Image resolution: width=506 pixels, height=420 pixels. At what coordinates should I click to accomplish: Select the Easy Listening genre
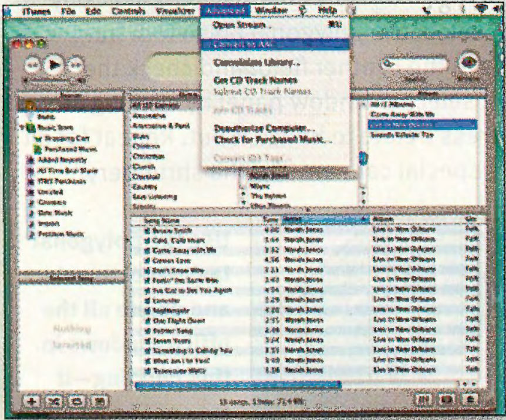click(154, 197)
